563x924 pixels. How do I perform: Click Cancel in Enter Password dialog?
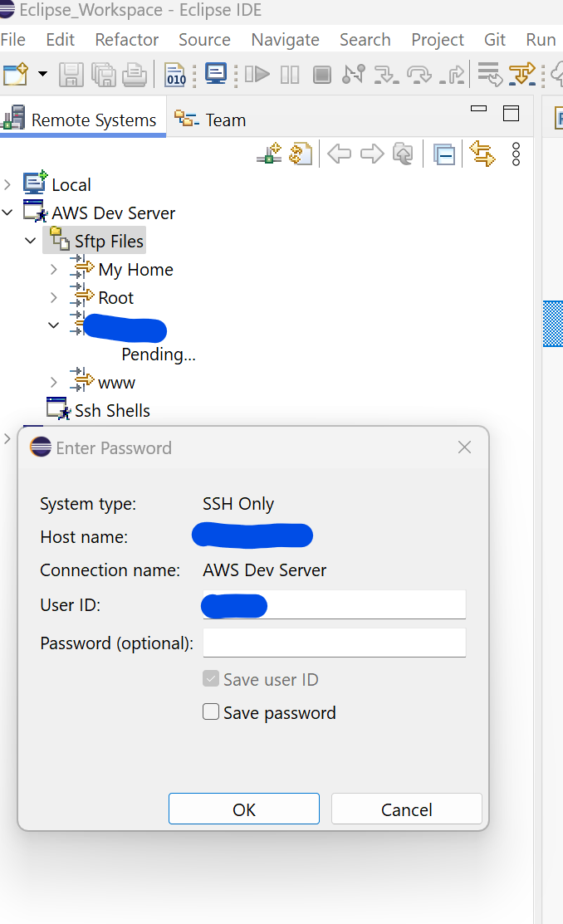click(x=407, y=809)
